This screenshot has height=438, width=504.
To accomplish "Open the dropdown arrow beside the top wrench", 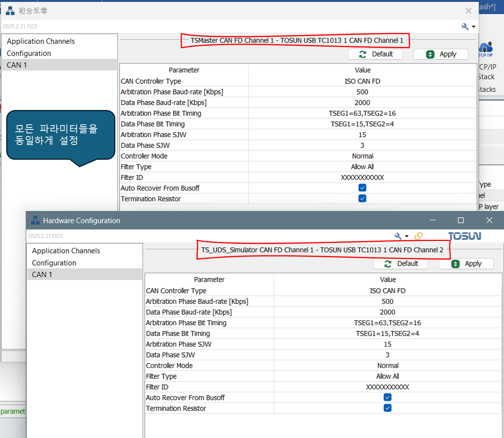I will click(474, 27).
